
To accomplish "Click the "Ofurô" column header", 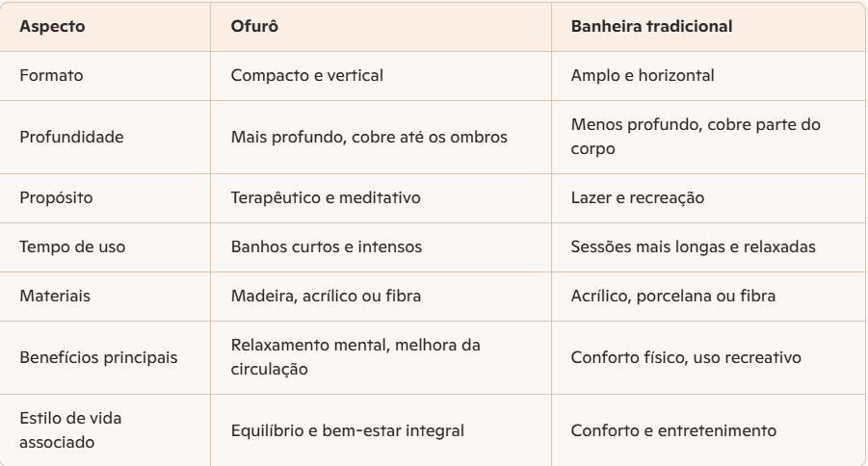I will [253, 27].
